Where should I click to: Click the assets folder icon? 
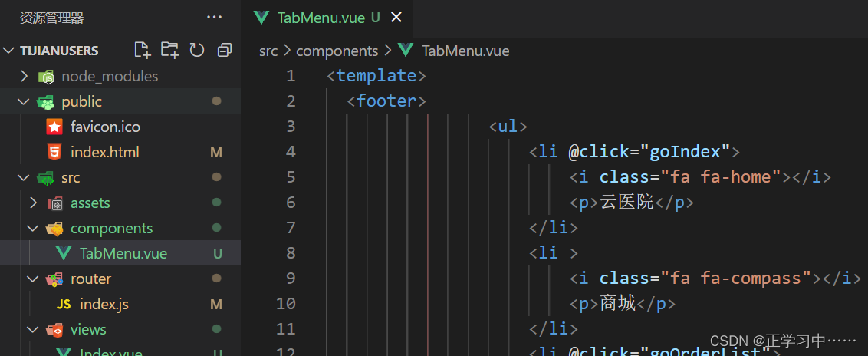click(54, 203)
